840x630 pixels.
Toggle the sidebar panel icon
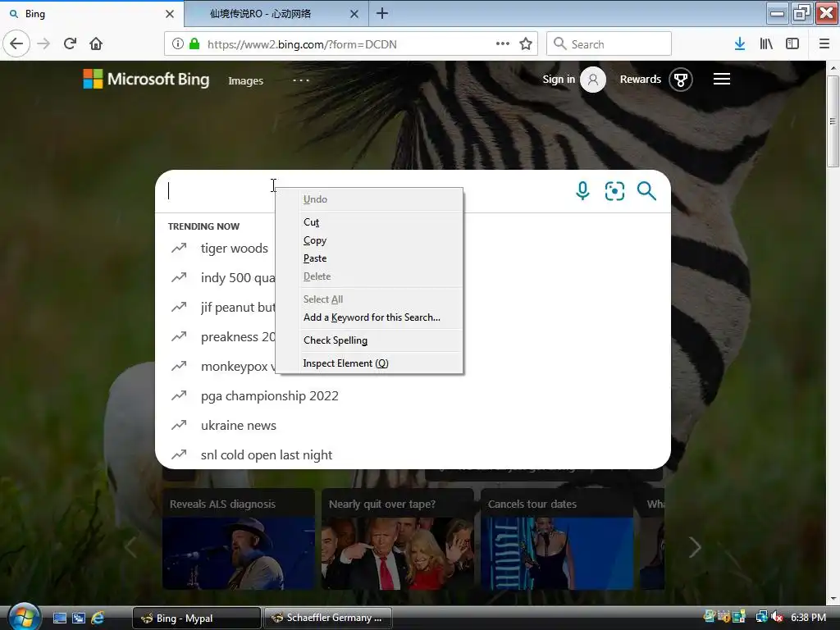792,43
